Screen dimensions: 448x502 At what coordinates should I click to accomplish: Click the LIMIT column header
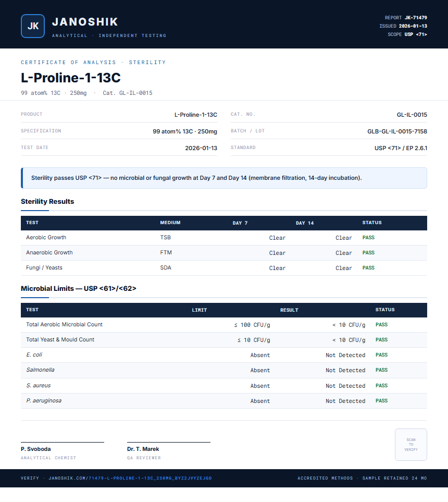click(200, 310)
